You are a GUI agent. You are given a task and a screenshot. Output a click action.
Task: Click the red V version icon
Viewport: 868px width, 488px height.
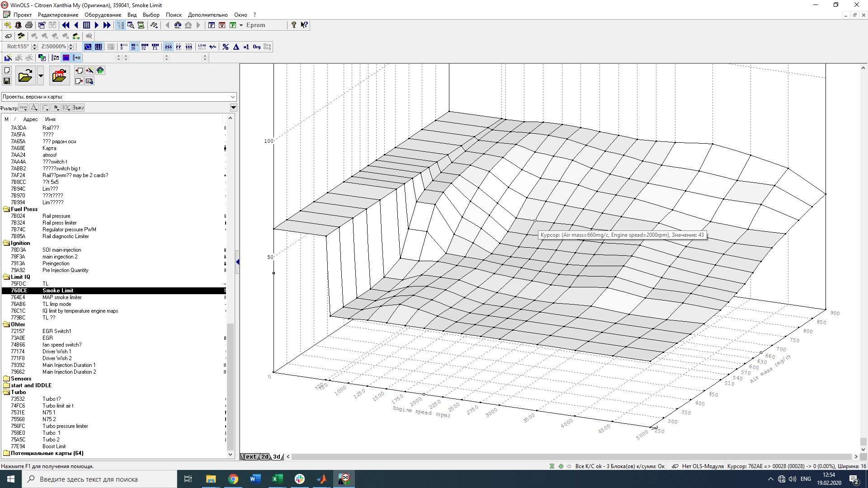(222, 25)
